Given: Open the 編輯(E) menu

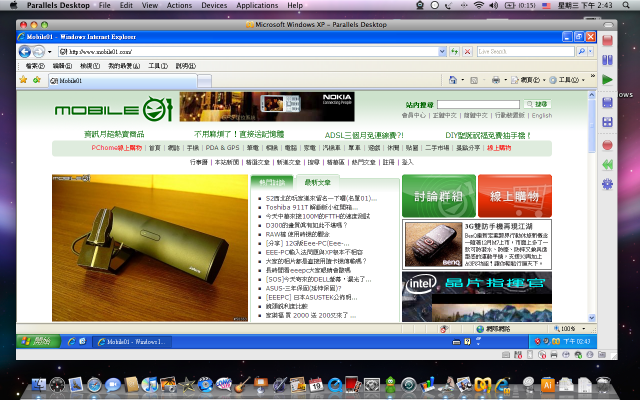Looking at the screenshot, I should point(62,66).
